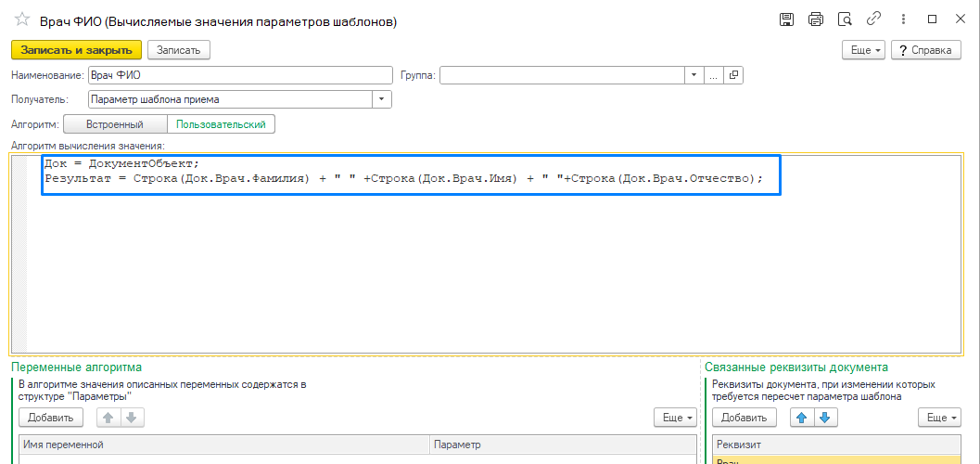Select Встроенный algorithm mode

click(x=116, y=124)
